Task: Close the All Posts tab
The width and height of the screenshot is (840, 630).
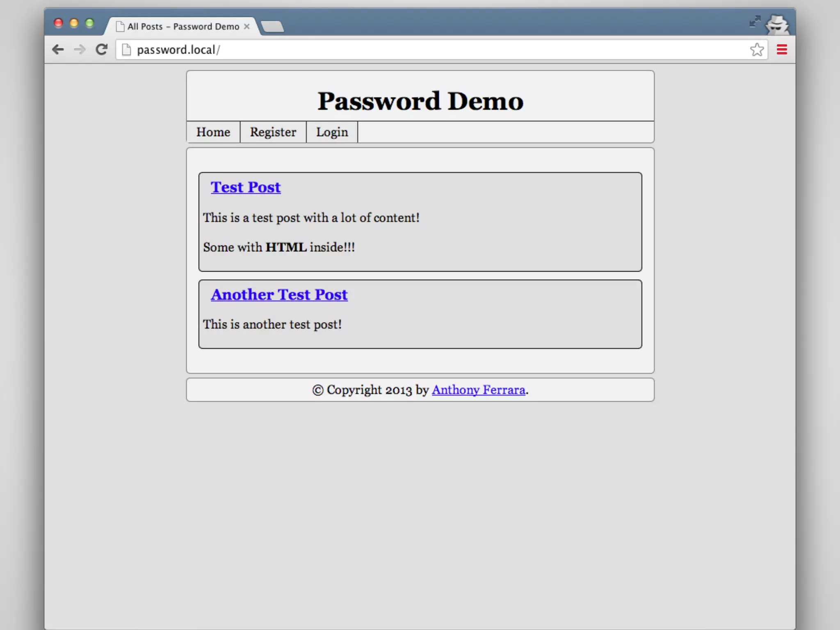Action: tap(247, 26)
